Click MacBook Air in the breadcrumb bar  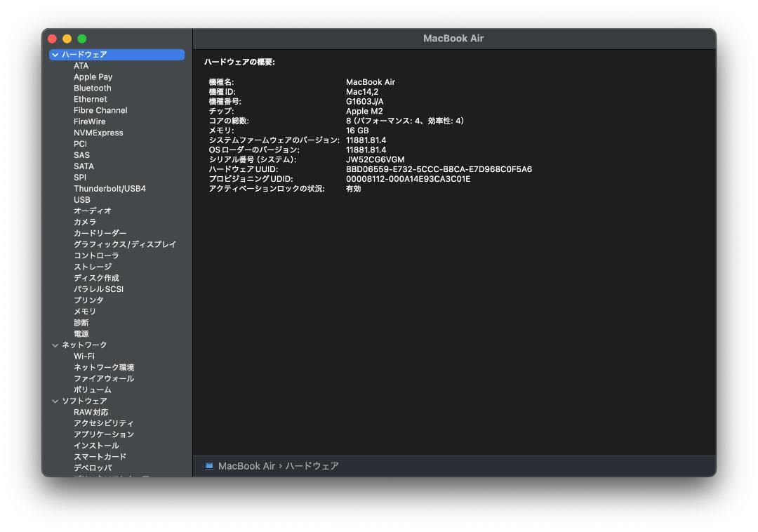(x=245, y=465)
